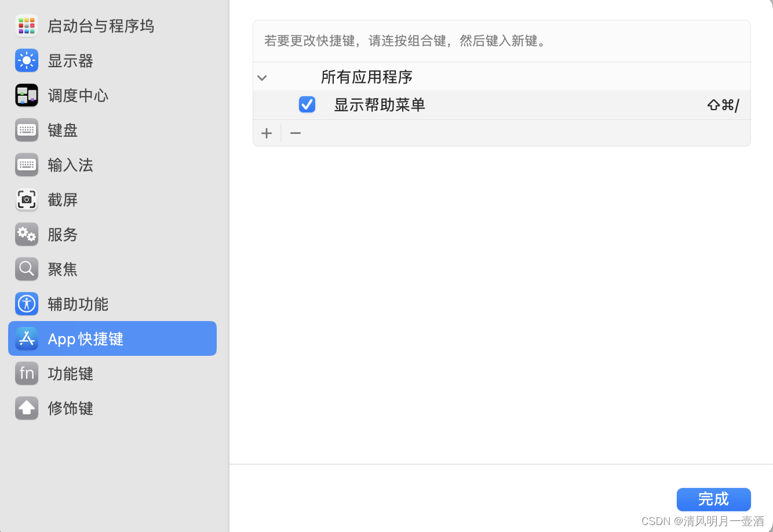Screen dimensions: 773x532
Task: Open 启动台与程序坞 in the sidebar
Action: [112, 25]
